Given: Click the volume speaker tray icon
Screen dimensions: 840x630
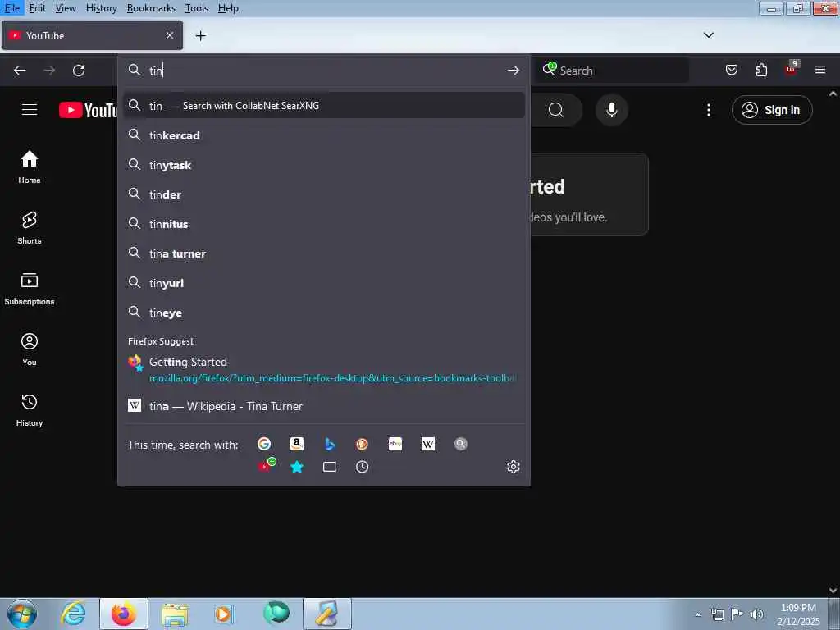Looking at the screenshot, I should tap(756, 614).
